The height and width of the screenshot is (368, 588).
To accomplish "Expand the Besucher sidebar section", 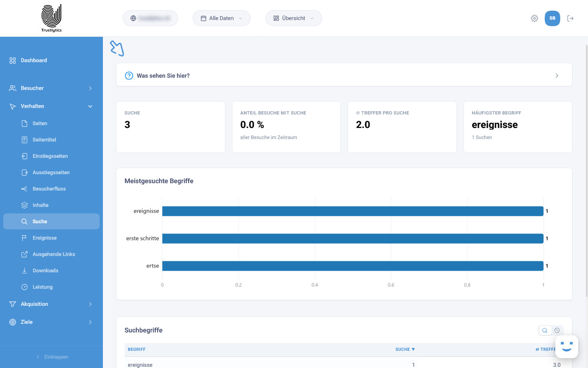I will tap(51, 88).
